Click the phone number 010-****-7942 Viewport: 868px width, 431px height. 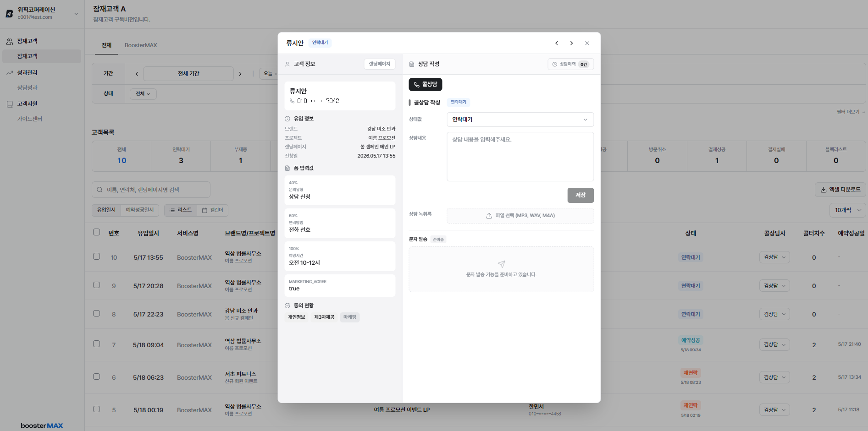[318, 101]
